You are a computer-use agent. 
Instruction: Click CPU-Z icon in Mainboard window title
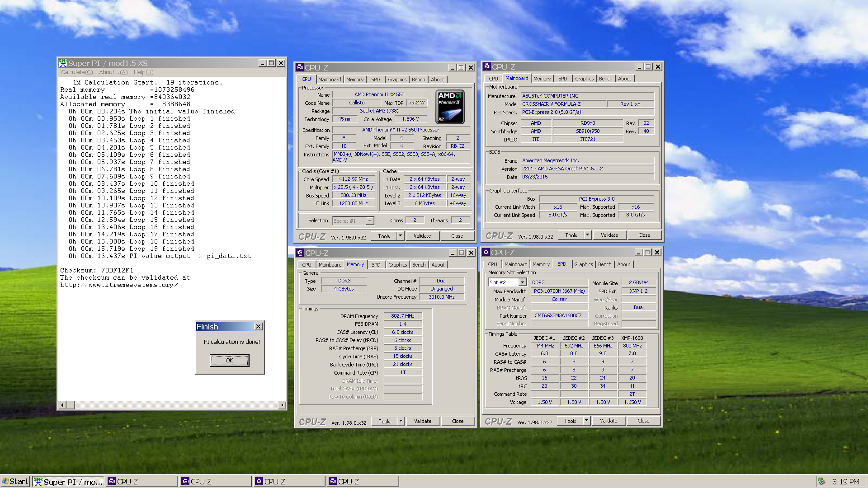pos(487,66)
